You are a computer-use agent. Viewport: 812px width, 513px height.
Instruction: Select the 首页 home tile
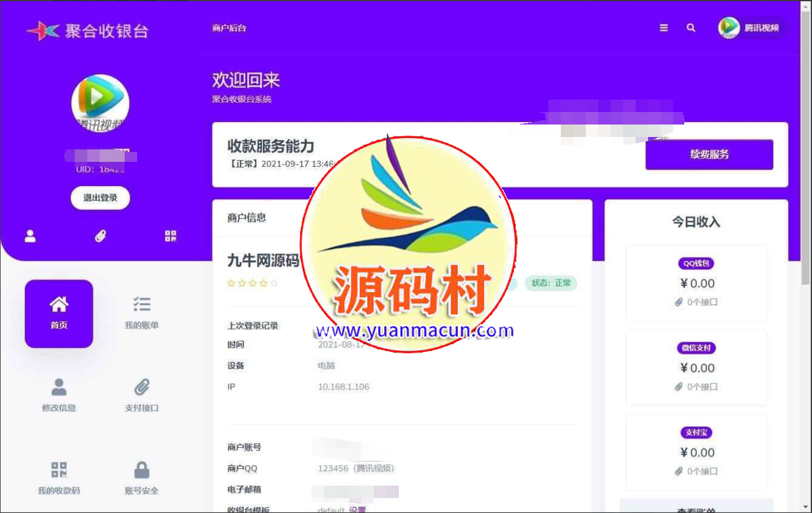point(59,313)
